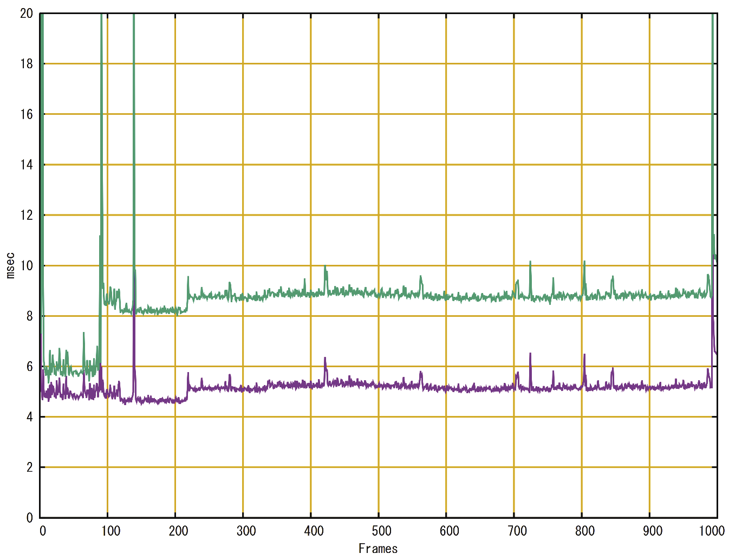Click the y-axis tick label 10
729x560 pixels.
click(27, 265)
